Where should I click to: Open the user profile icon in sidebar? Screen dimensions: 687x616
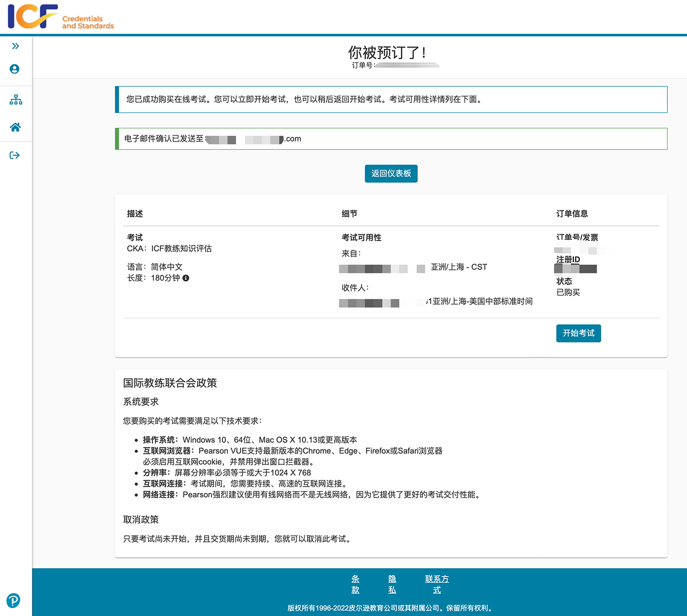click(15, 69)
